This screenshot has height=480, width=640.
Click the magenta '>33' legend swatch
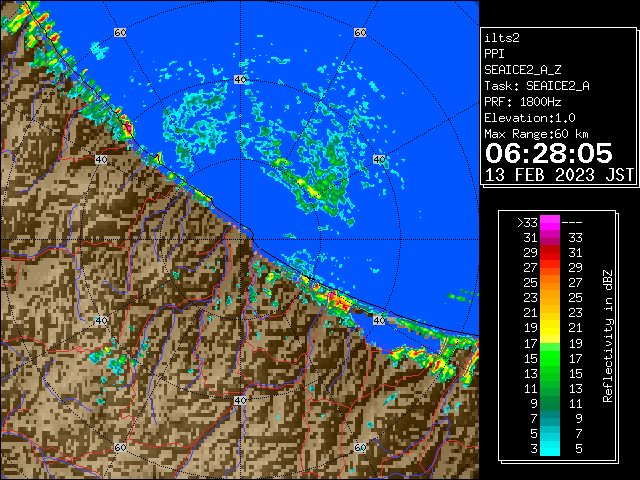550,222
